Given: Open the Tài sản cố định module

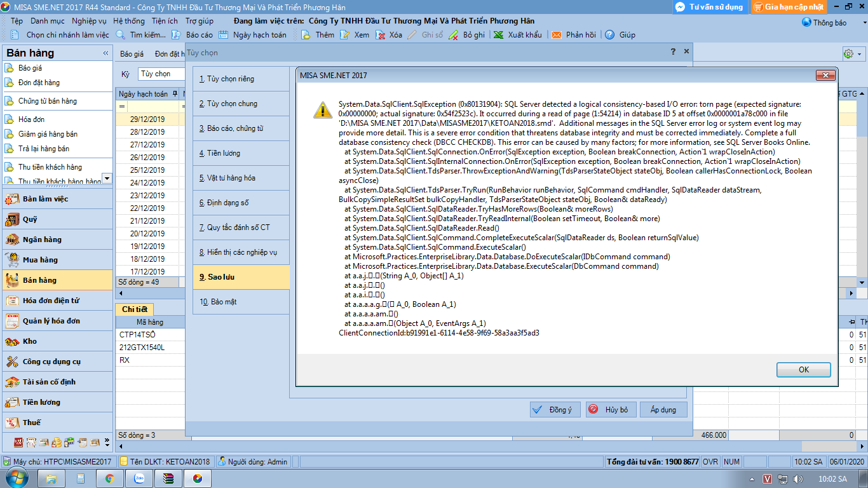Looking at the screenshot, I should 58,382.
